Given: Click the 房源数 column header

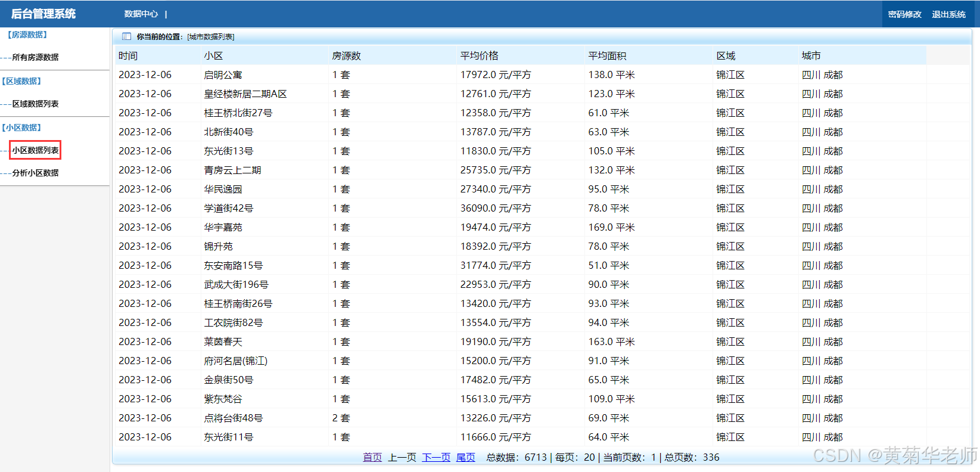Looking at the screenshot, I should (346, 55).
